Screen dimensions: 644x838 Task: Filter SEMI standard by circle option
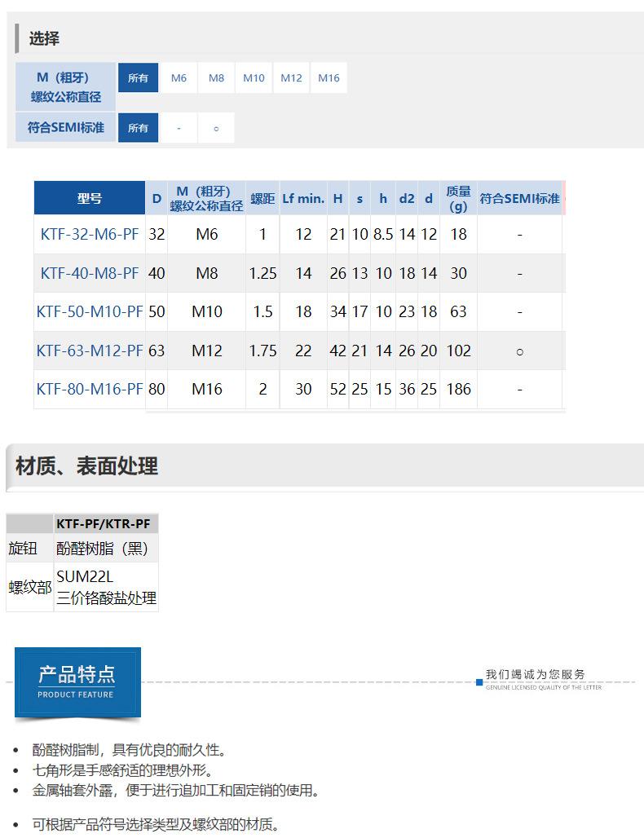(216, 128)
